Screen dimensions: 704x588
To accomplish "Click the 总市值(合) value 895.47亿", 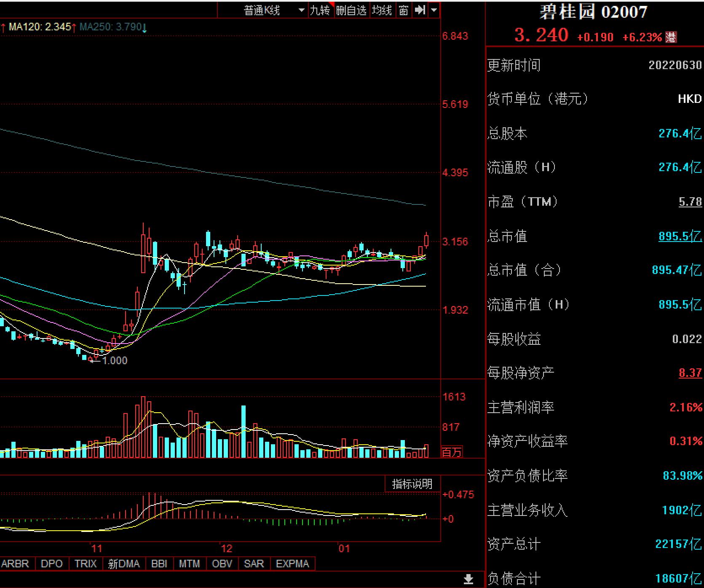I will (x=677, y=270).
